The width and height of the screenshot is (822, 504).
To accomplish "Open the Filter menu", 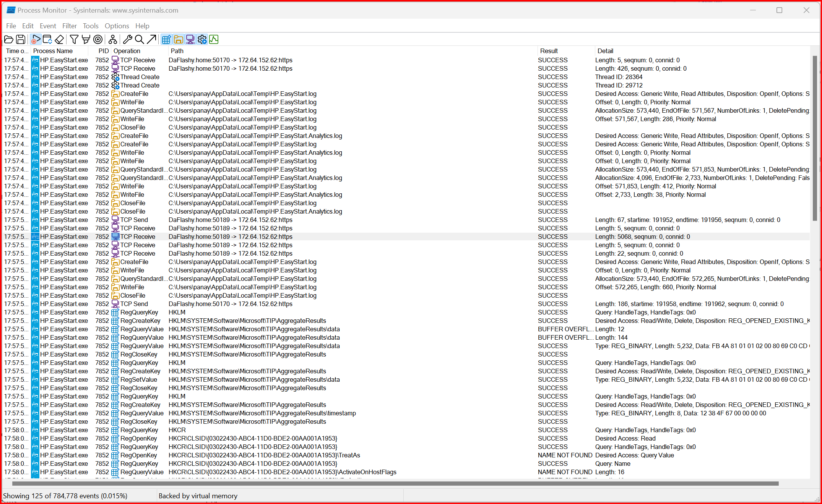I will (x=70, y=26).
